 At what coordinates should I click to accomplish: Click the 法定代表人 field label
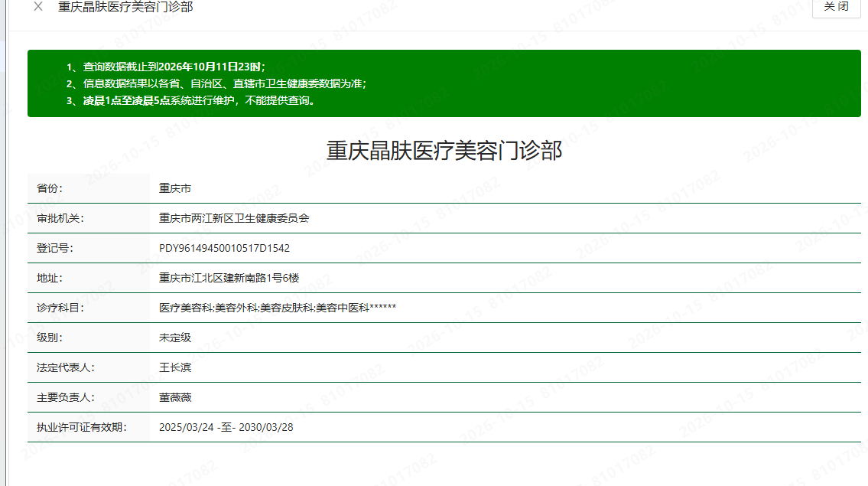point(66,368)
